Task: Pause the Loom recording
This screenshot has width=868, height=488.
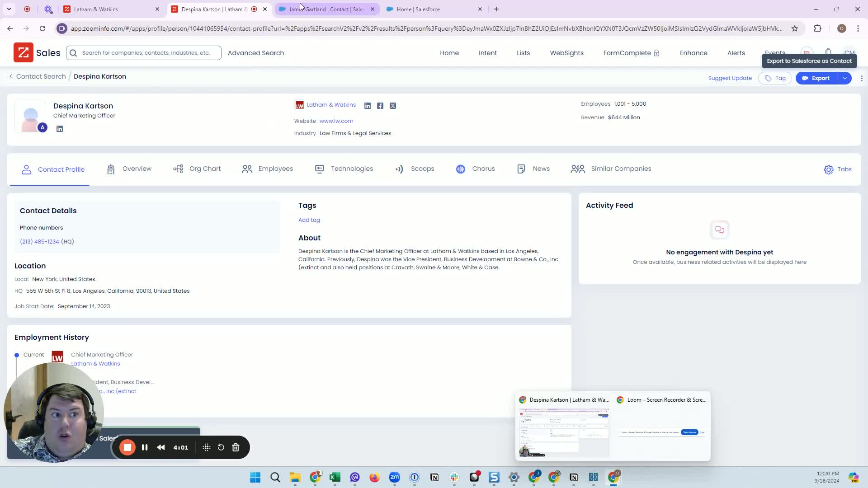Action: click(x=145, y=447)
